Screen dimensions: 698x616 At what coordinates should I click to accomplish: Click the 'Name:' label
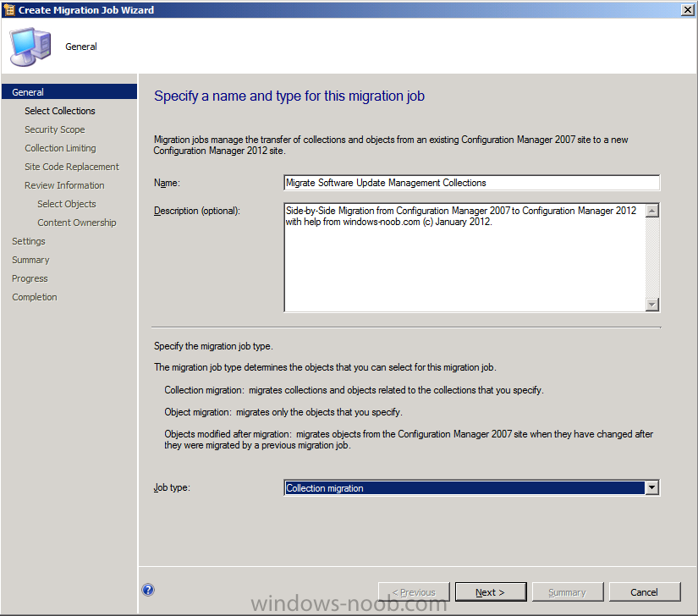(x=167, y=183)
